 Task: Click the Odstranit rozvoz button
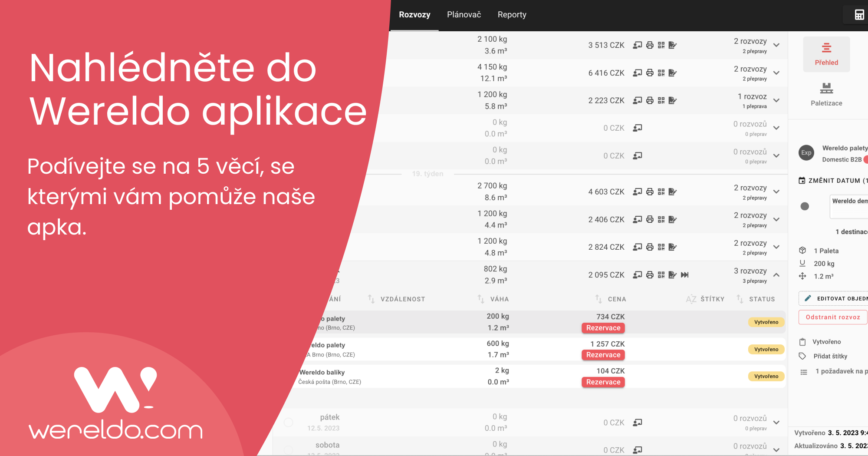pyautogui.click(x=833, y=317)
